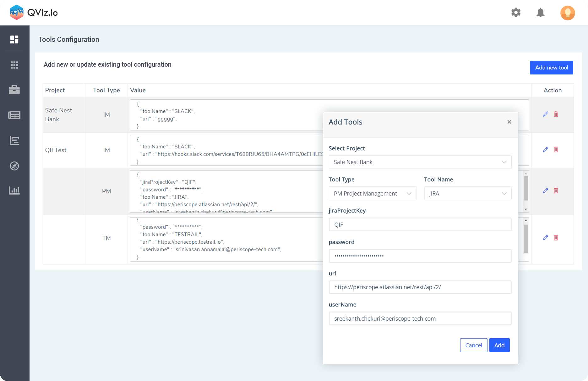This screenshot has height=381, width=588.
Task: Expand the Tool Type dropdown
Action: tap(372, 194)
